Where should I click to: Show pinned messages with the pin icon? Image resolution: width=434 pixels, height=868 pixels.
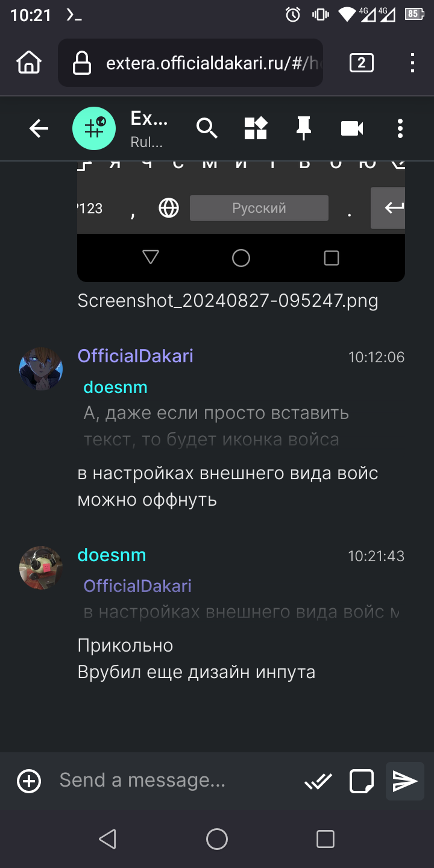(x=304, y=128)
